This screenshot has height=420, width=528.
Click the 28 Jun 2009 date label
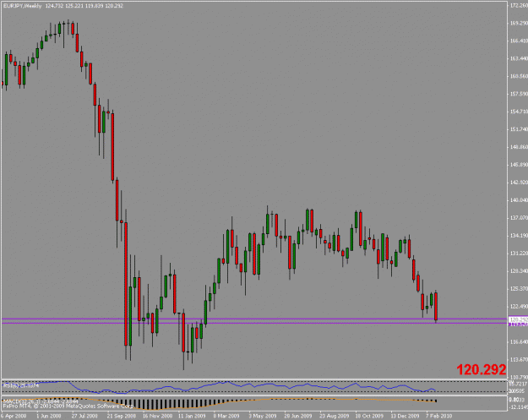(x=298, y=416)
